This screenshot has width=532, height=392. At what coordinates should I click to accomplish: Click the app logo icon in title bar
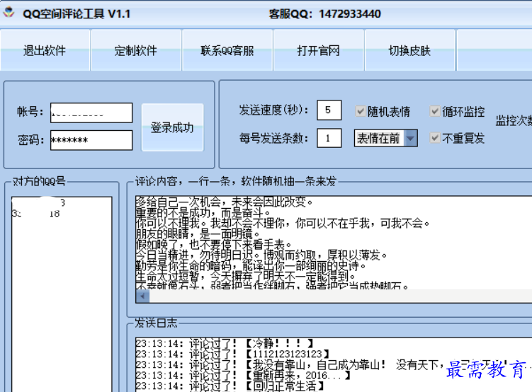9,13
